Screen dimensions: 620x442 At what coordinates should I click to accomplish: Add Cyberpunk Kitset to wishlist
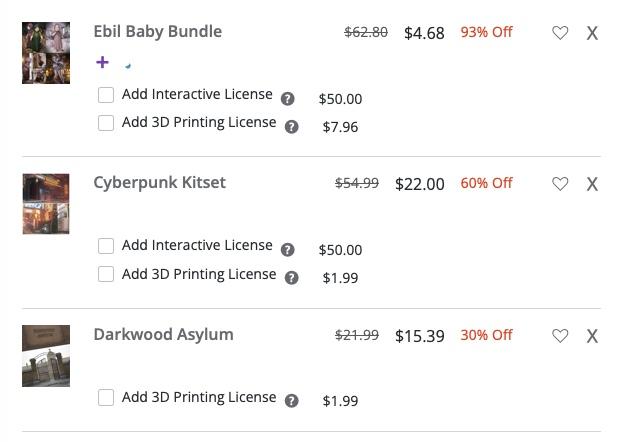point(560,184)
